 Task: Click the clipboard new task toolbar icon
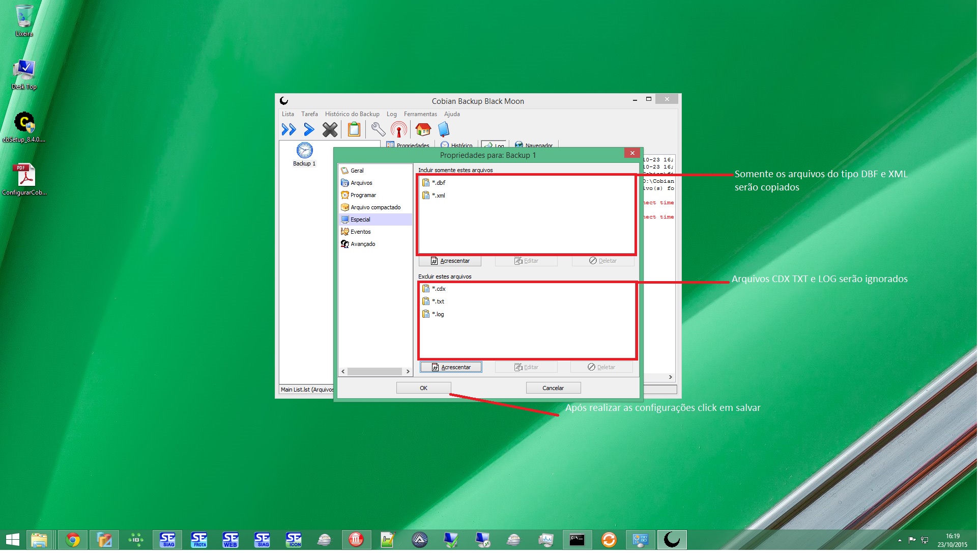click(354, 130)
